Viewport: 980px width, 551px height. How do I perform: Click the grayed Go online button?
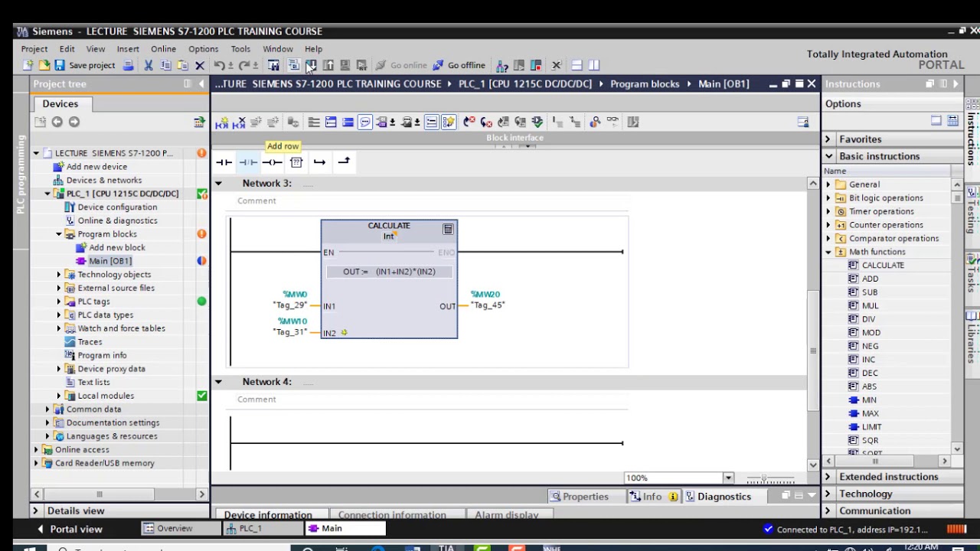(x=400, y=65)
